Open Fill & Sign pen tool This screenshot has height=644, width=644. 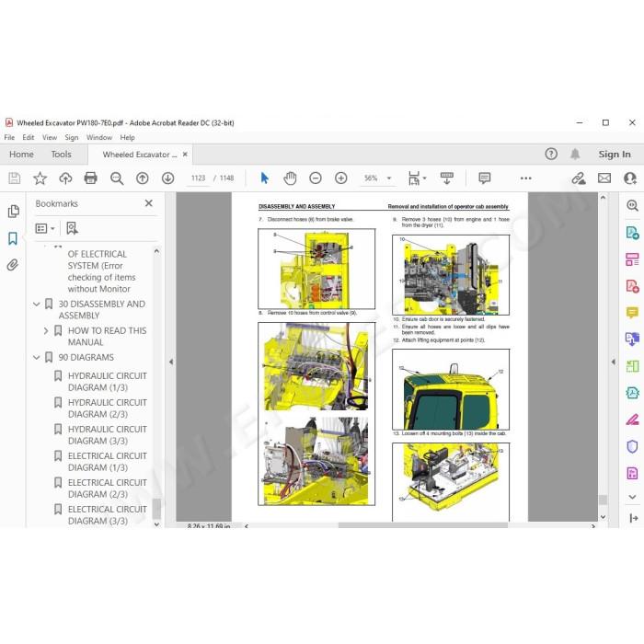coord(633,420)
